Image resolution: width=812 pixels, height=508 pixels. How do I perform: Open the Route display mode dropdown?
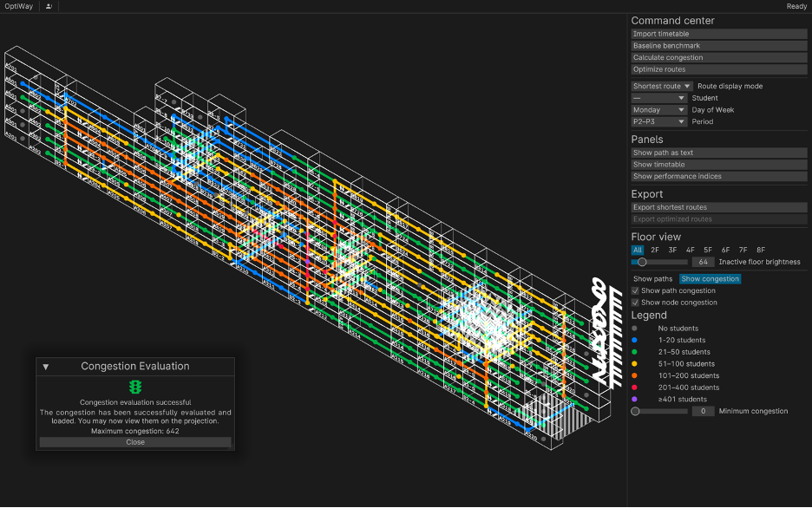tap(662, 87)
